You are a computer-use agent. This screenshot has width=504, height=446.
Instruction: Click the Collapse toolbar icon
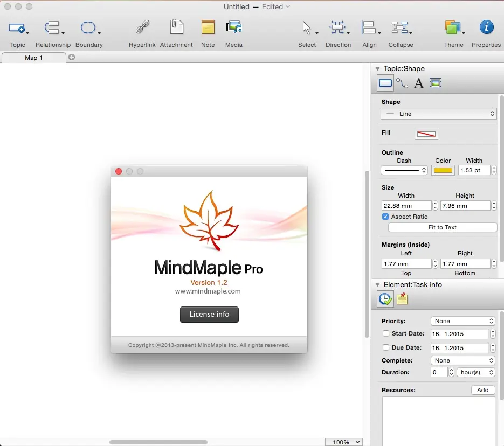pyautogui.click(x=399, y=27)
